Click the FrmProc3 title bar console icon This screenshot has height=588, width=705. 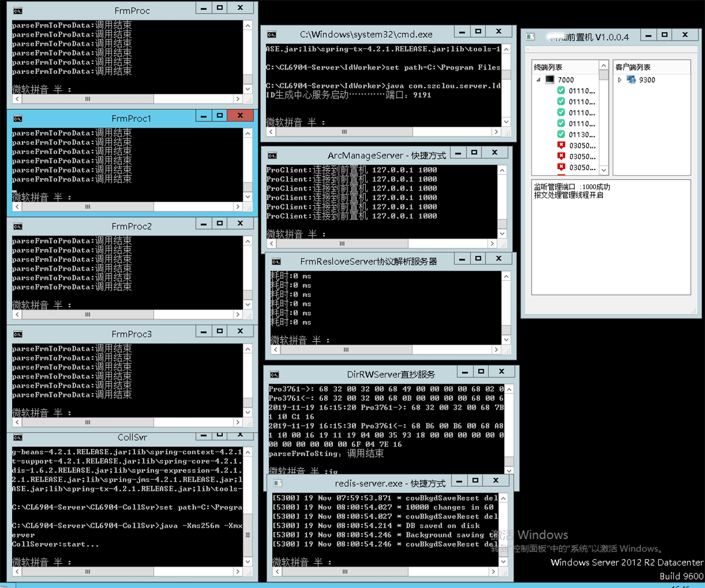tap(18, 334)
